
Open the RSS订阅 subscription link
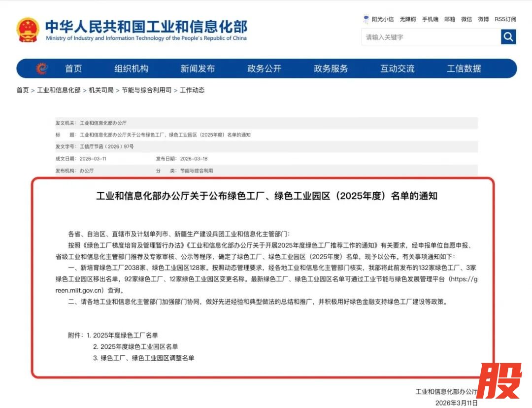pyautogui.click(x=505, y=19)
